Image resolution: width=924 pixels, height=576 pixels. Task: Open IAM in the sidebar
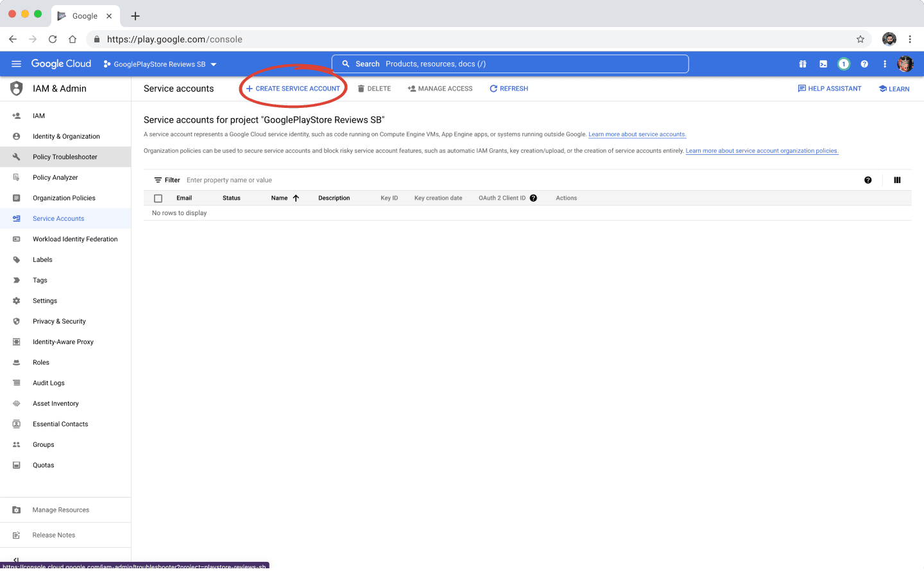(x=65, y=116)
